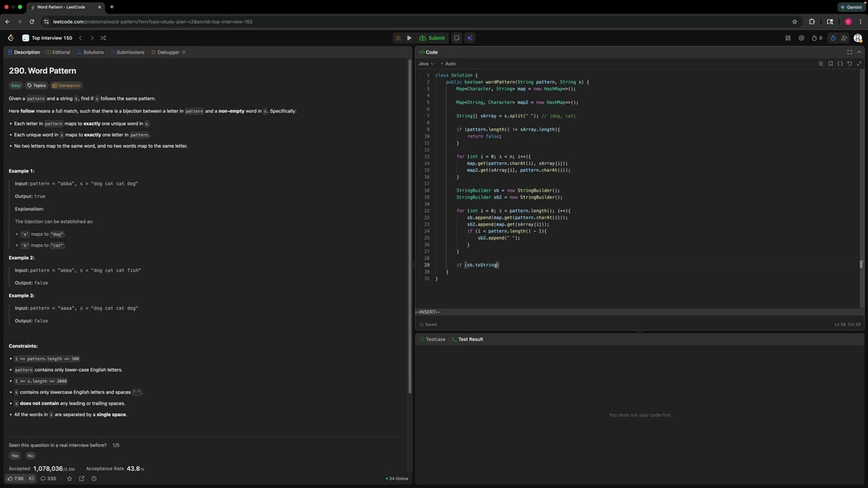868x488 pixels.
Task: Switch to the Test Result tab
Action: [467, 339]
